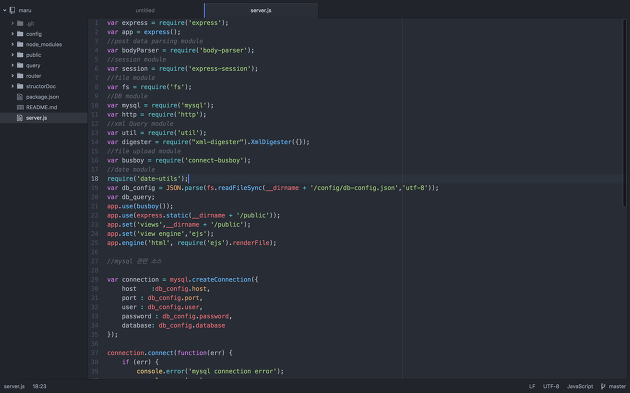Click line number 29 in the gutter
Screen dimensions: 630x393
(95, 279)
